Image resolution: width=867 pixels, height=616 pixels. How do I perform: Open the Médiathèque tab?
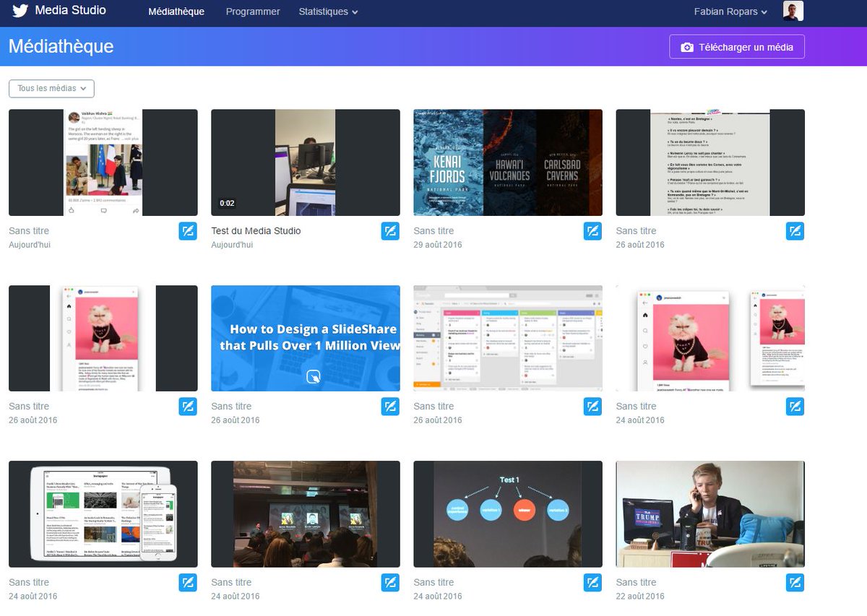[176, 12]
